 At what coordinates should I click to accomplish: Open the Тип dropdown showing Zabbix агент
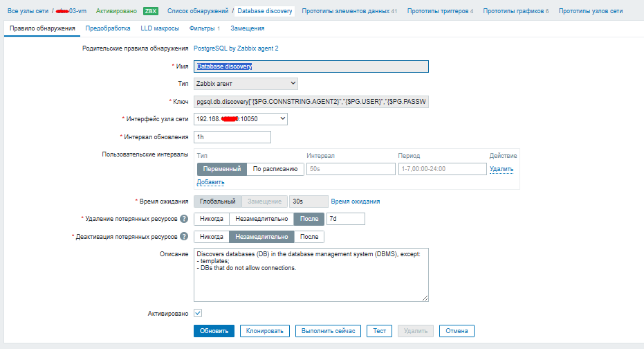point(246,84)
